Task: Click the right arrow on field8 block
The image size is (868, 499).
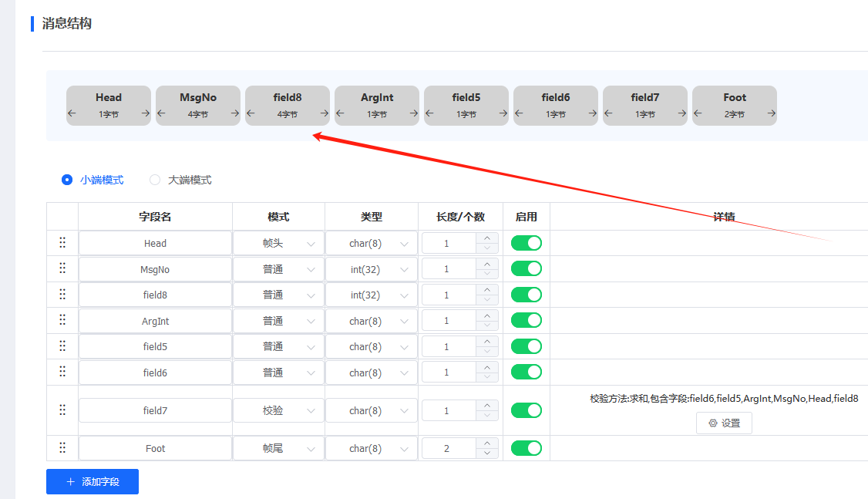Action: point(324,113)
